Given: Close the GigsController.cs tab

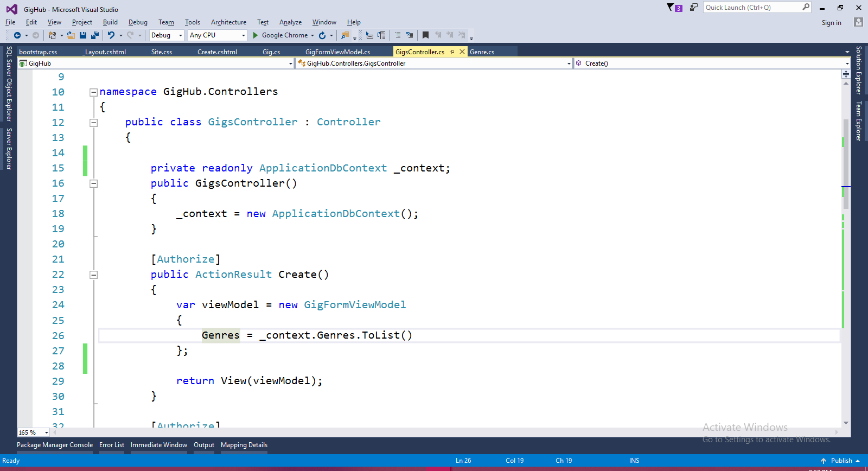Looking at the screenshot, I should coord(462,52).
